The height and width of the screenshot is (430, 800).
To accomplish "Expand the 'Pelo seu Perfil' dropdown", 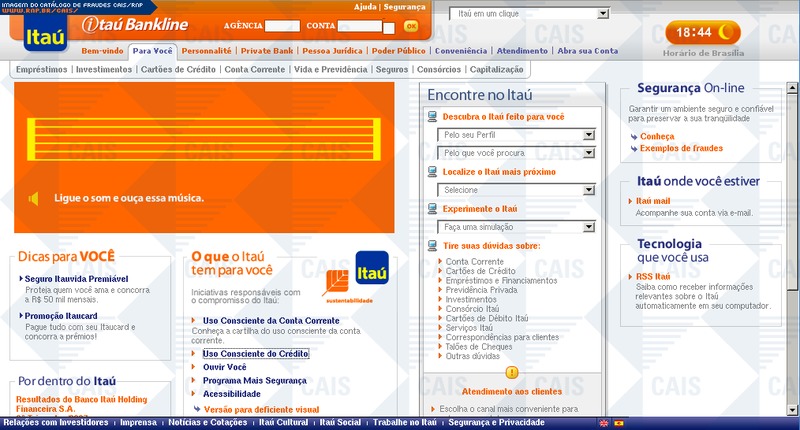I will 517,134.
